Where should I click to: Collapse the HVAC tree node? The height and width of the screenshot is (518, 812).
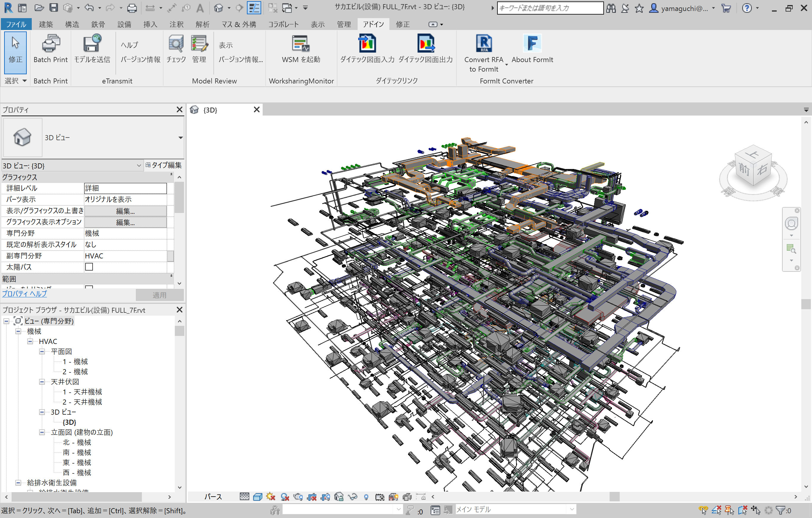pos(30,342)
